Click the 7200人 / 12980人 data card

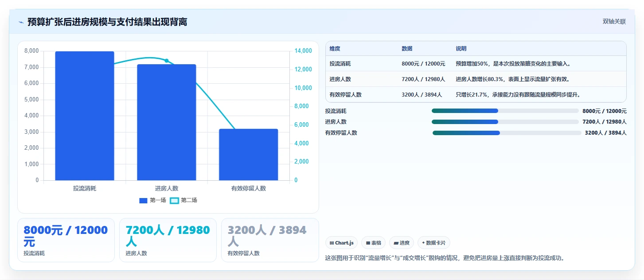click(168, 240)
